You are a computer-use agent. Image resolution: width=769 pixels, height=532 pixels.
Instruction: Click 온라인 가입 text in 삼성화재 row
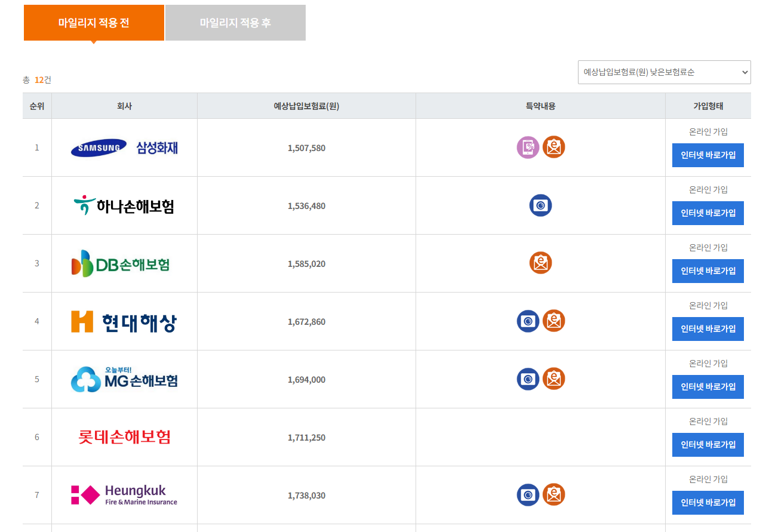pos(708,132)
